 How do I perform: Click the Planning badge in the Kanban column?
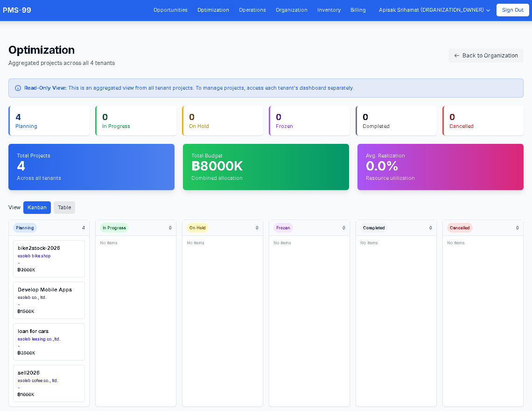pos(25,228)
